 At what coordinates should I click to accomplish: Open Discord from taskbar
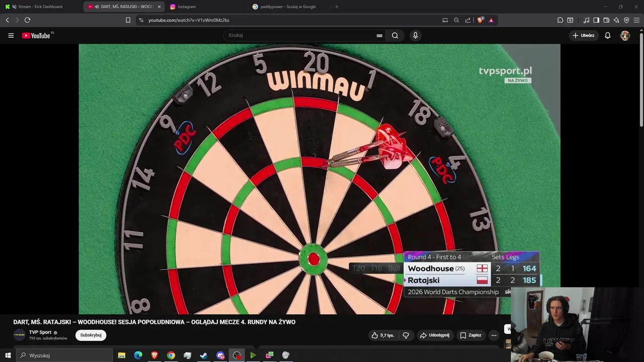(x=220, y=355)
